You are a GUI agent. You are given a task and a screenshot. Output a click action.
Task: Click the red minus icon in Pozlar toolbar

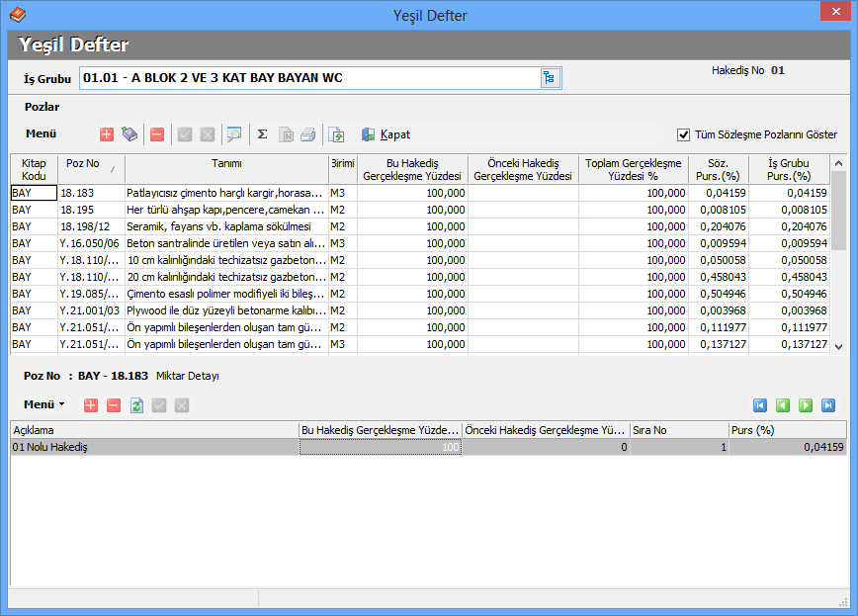click(157, 134)
